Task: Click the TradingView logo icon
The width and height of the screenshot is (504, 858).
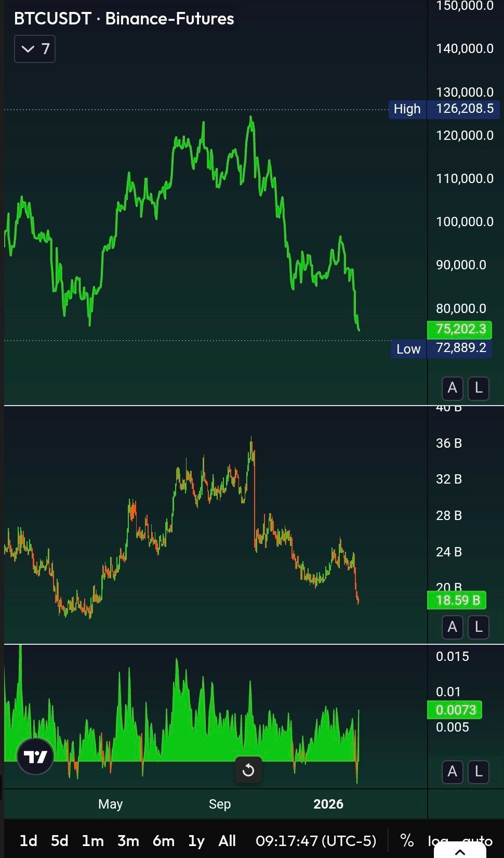Action: (35, 757)
